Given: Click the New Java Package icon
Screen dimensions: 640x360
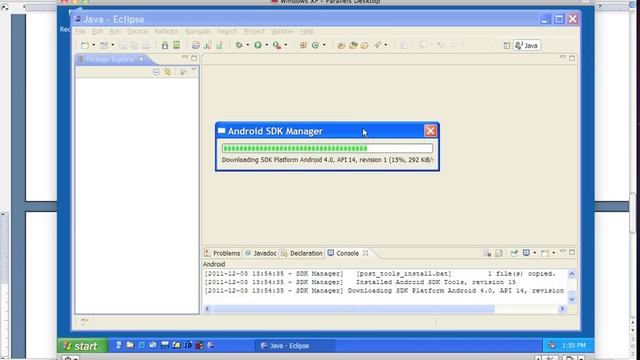Looking at the screenshot, I should click(x=303, y=45).
